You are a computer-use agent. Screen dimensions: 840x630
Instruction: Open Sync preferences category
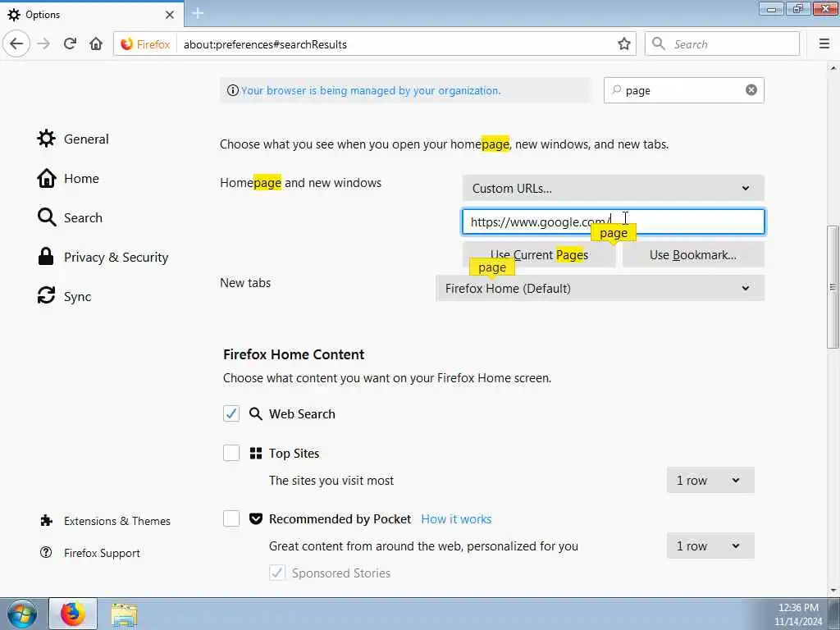pos(64,296)
